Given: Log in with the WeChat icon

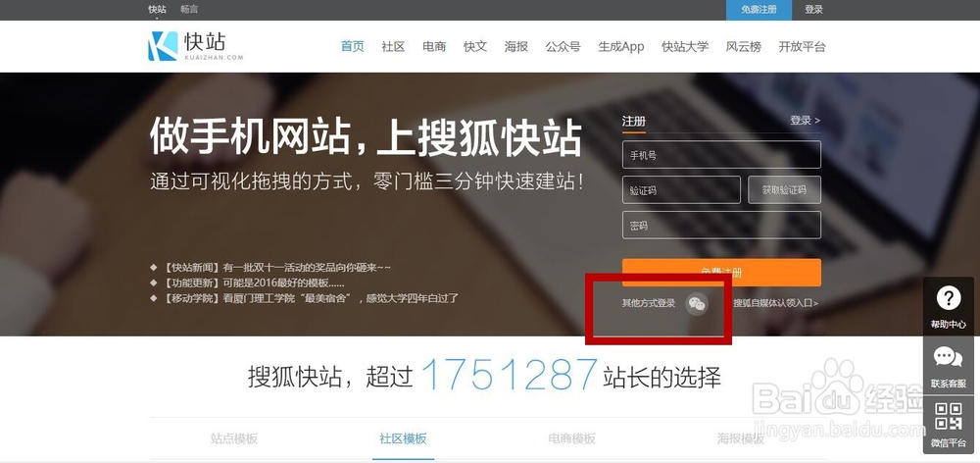Looking at the screenshot, I should pyautogui.click(x=697, y=304).
